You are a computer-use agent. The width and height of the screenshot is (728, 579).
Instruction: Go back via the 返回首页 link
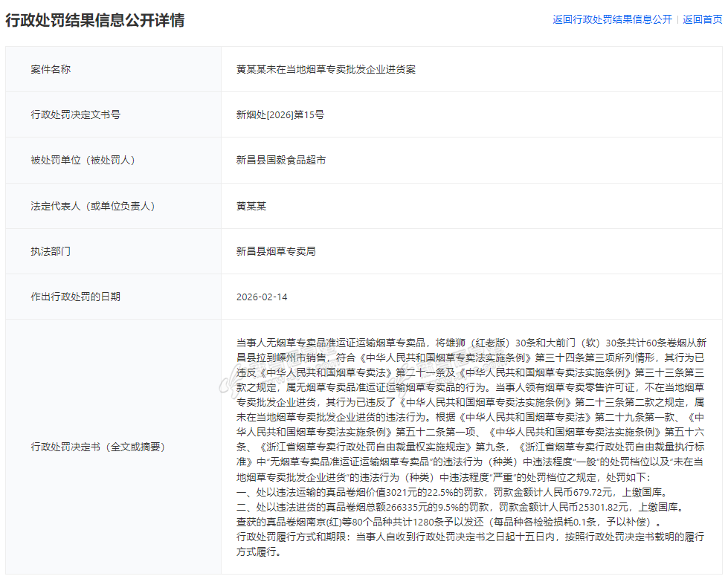(702, 20)
